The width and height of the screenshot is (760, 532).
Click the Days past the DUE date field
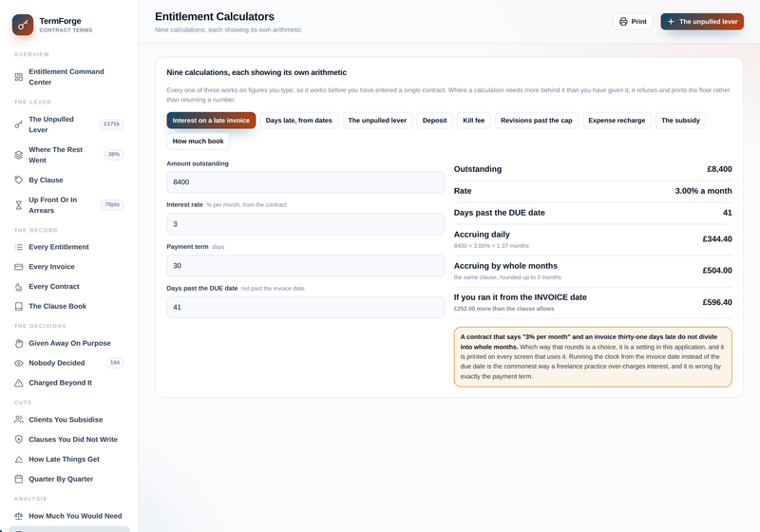pyautogui.click(x=305, y=307)
